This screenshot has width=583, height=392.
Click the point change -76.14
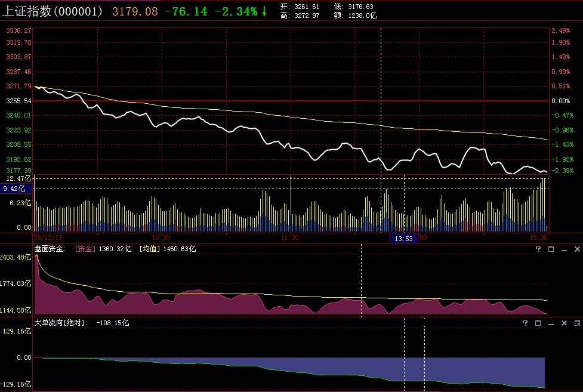186,11
